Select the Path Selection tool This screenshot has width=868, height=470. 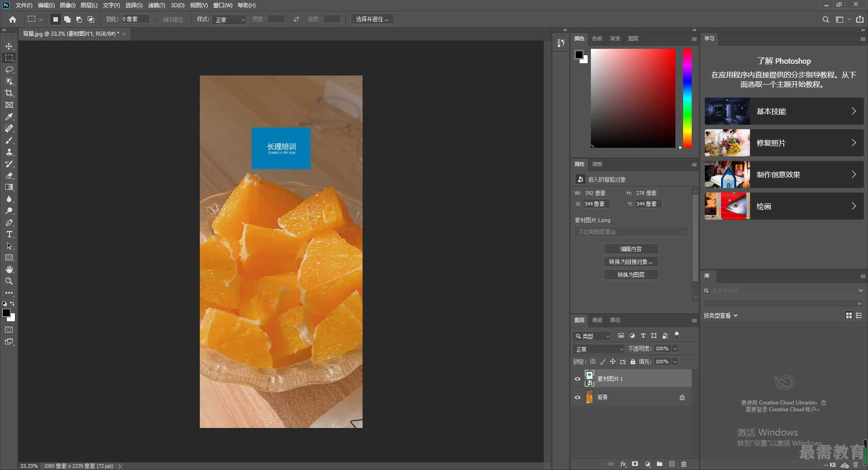click(9, 246)
